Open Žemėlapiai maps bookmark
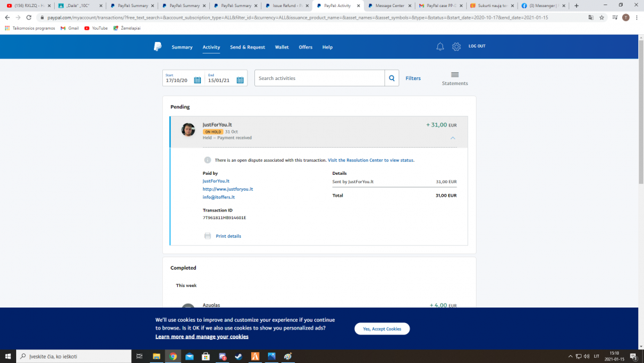644x363 pixels. pyautogui.click(x=127, y=28)
